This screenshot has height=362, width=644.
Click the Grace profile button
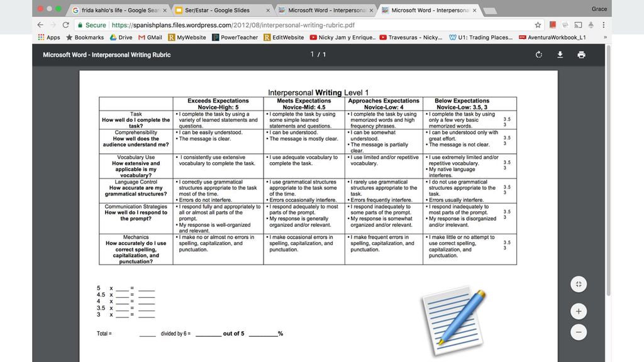[599, 9]
